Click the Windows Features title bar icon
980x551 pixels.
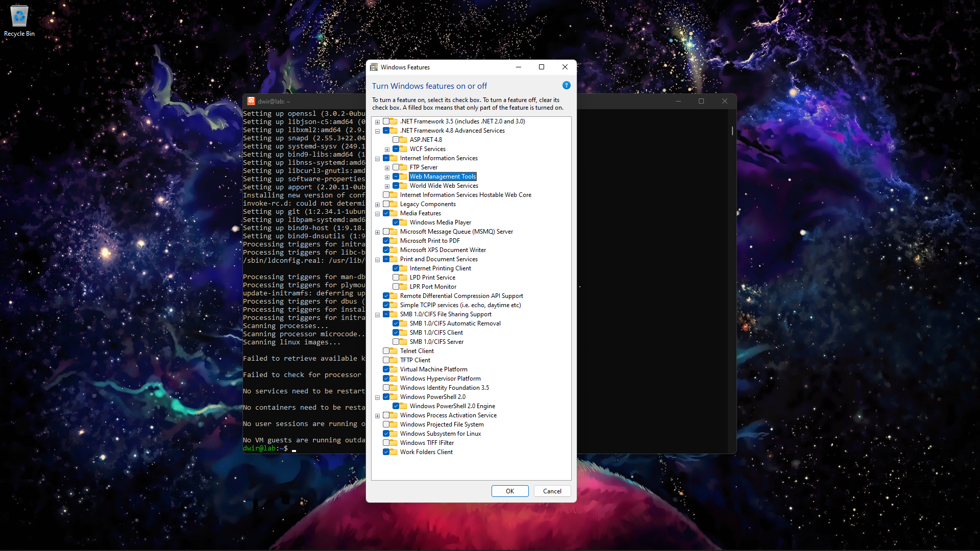click(x=374, y=67)
